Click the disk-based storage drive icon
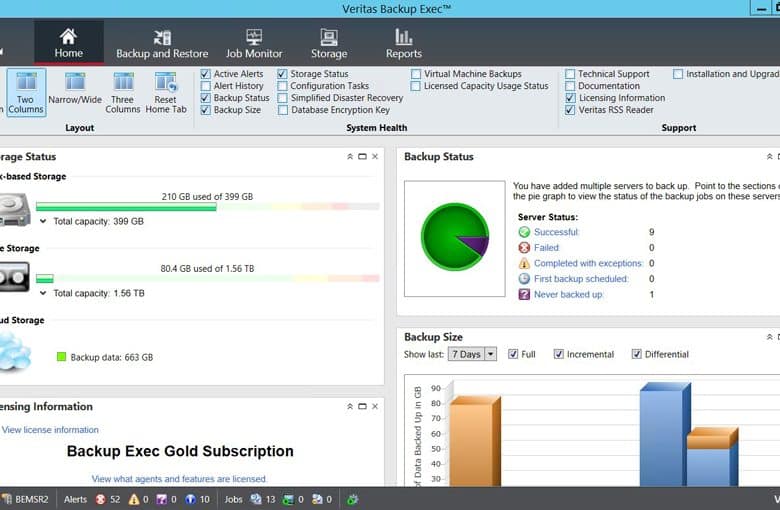 [x=14, y=209]
